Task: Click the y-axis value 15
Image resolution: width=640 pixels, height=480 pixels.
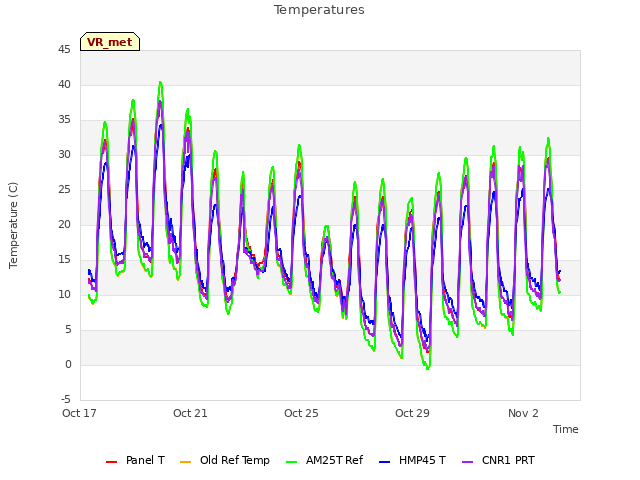Action: coord(64,260)
